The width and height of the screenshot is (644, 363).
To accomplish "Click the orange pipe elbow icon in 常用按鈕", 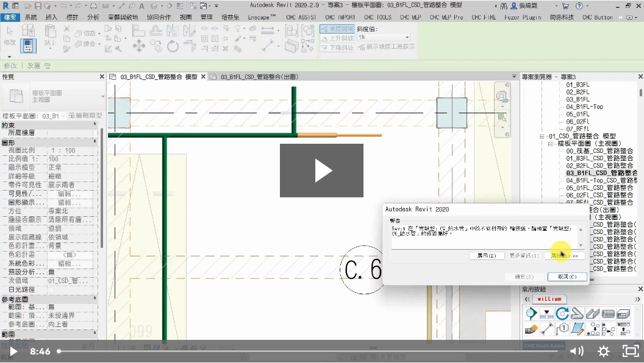I will (x=531, y=329).
